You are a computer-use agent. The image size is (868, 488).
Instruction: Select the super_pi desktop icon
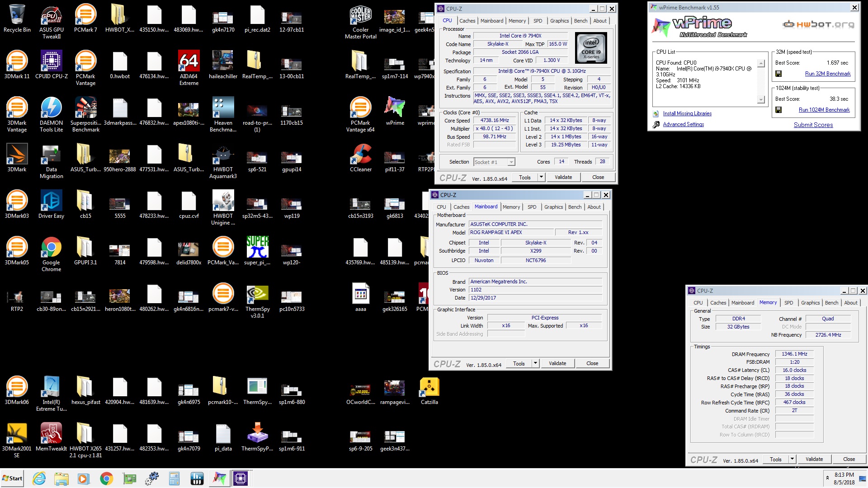tap(257, 251)
